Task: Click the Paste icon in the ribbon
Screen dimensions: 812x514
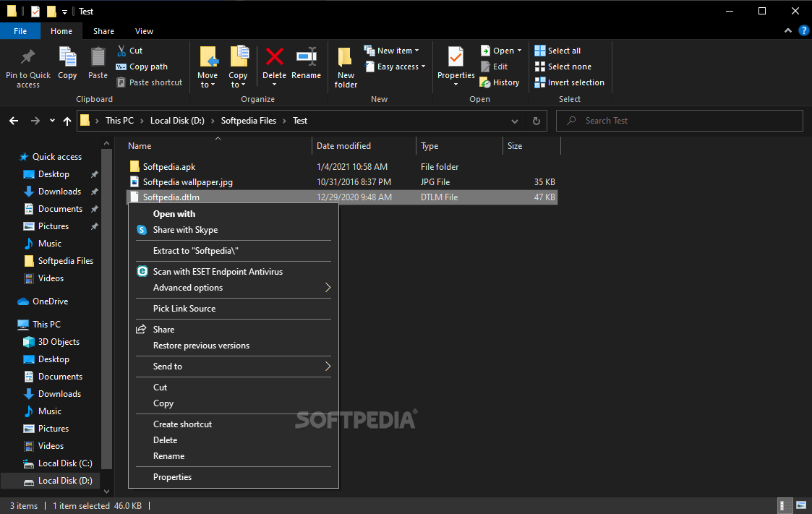Action: point(98,57)
